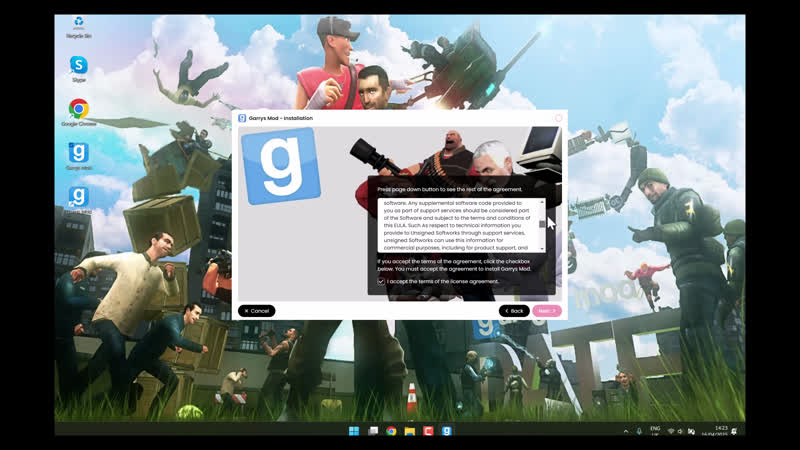Screen dimensions: 800x450
Task: Open the volume speaker tray icon
Action: pos(680,432)
